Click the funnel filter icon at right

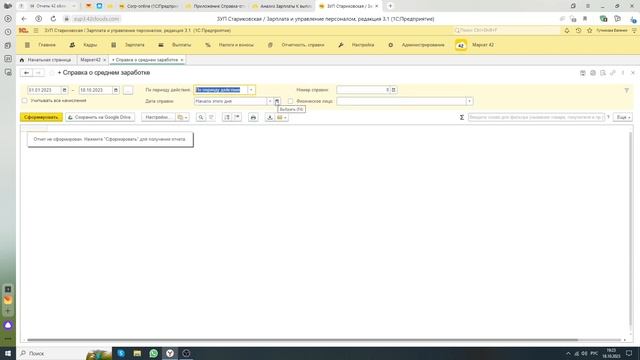coord(627,90)
